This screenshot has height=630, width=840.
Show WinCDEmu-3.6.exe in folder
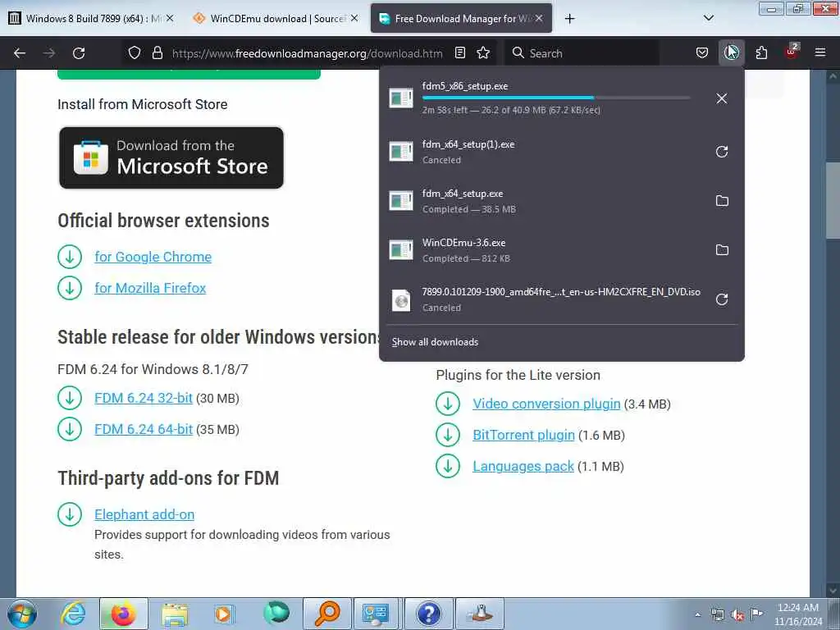(x=722, y=250)
